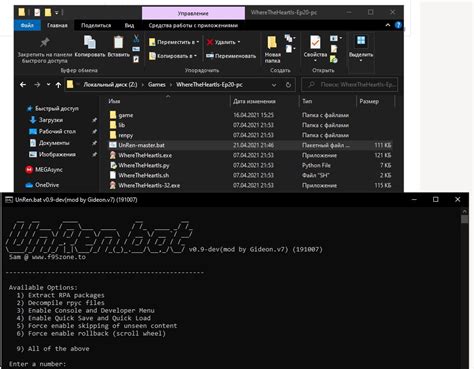Open Переместить в dropdown
474x369 pixels.
click(x=174, y=42)
